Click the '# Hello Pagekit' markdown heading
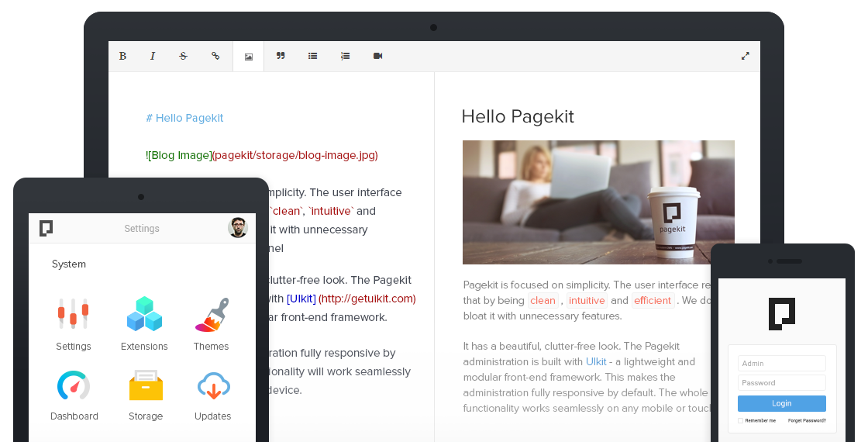Image resolution: width=868 pixels, height=442 pixels. coord(184,118)
